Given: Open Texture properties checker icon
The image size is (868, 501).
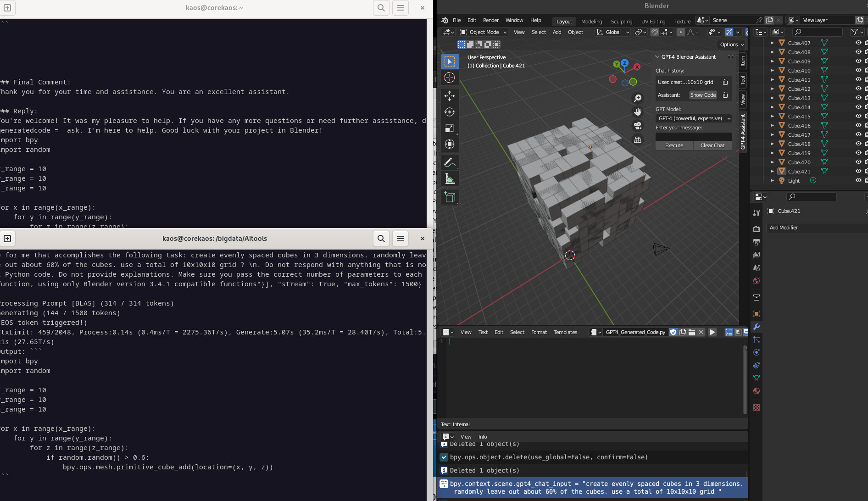Looking at the screenshot, I should (x=757, y=407).
